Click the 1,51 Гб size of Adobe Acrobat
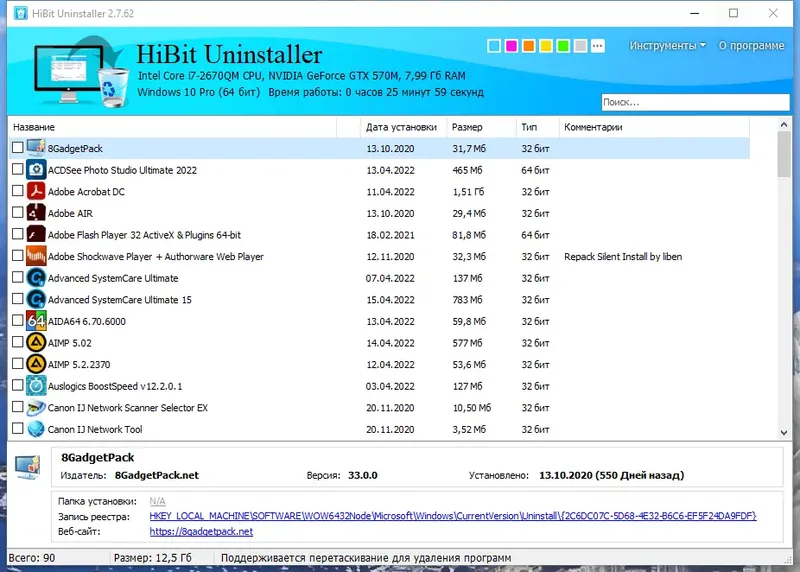 (x=468, y=192)
